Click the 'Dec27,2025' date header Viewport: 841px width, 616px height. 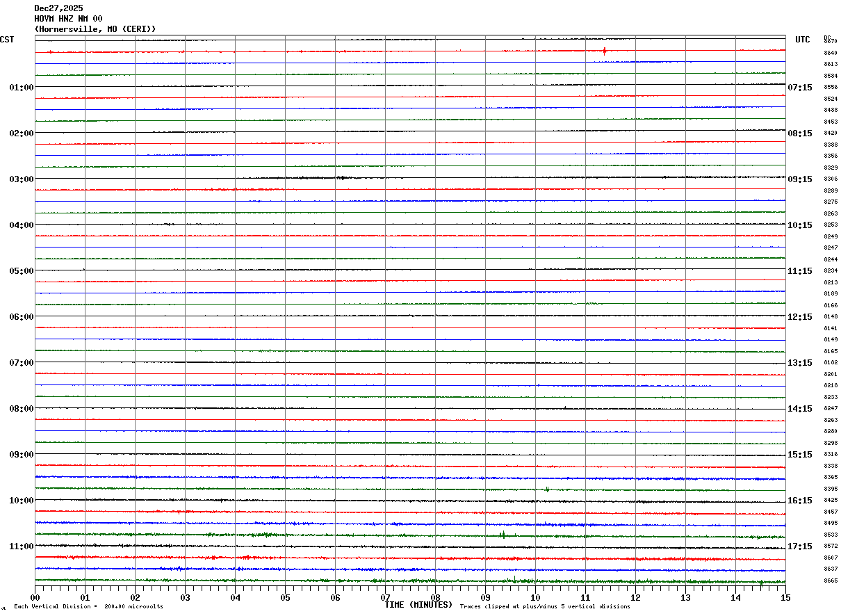[58, 8]
